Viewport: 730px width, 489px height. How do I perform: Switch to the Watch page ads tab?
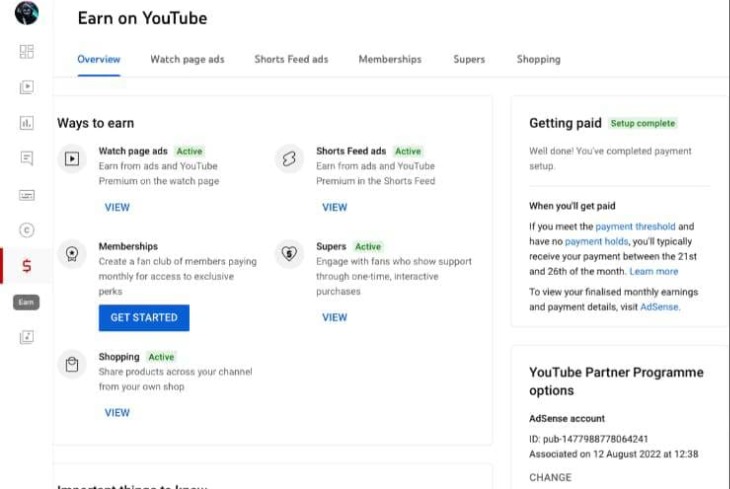[x=187, y=59]
